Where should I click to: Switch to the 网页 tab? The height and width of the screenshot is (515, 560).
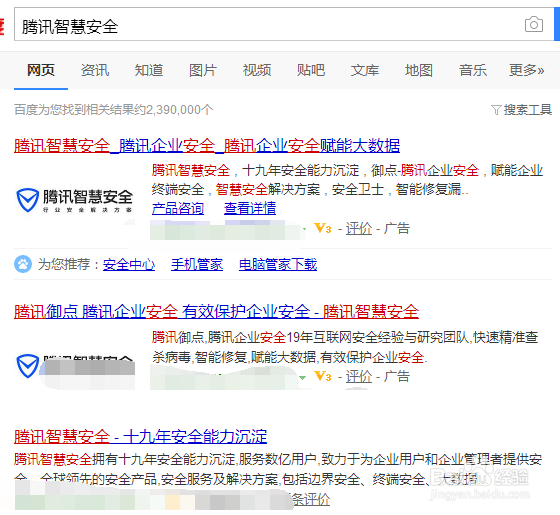(x=41, y=70)
